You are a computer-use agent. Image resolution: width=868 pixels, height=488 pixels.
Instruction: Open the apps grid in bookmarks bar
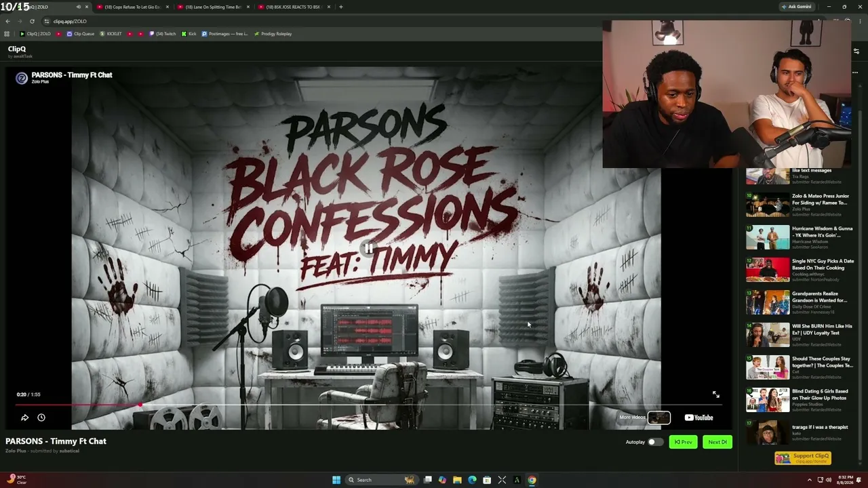[7, 34]
